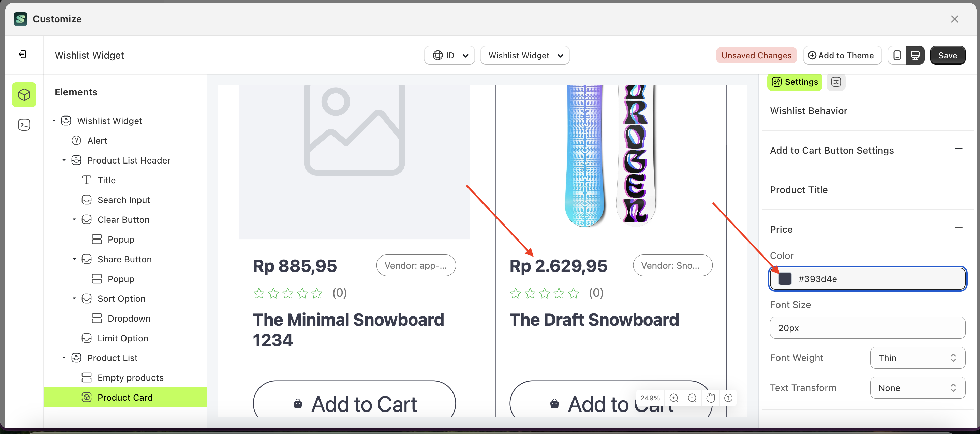Collapse the Price section
Screen dimensions: 980x434
958,228
